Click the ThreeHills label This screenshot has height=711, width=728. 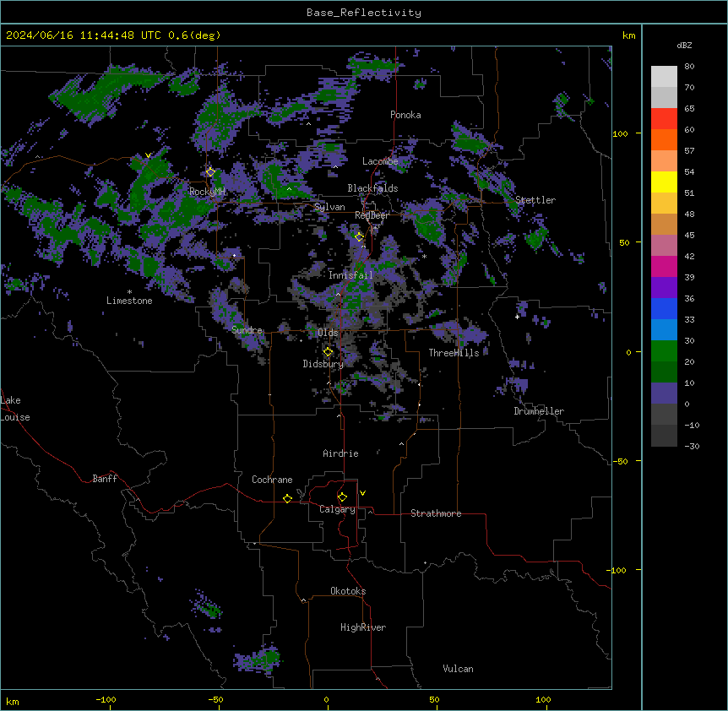tap(454, 353)
